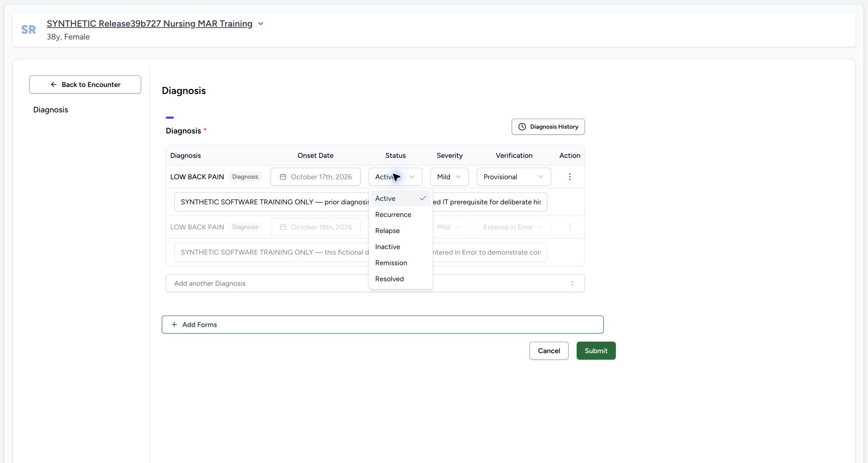Click the Diagnosis badge beside the first LOW BACK PAIN
This screenshot has width=868, height=463.
click(245, 177)
